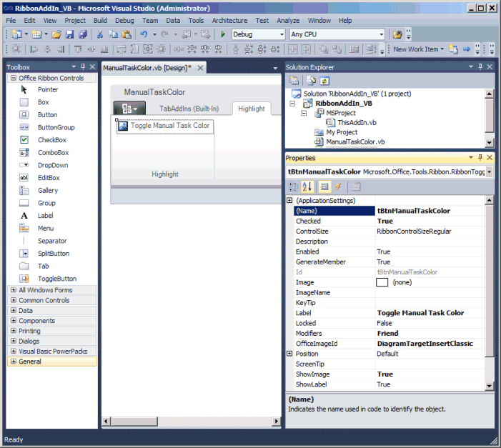This screenshot has width=501, height=448.
Task: Open object selector dropdown in Properties
Action: pyautogui.click(x=489, y=172)
